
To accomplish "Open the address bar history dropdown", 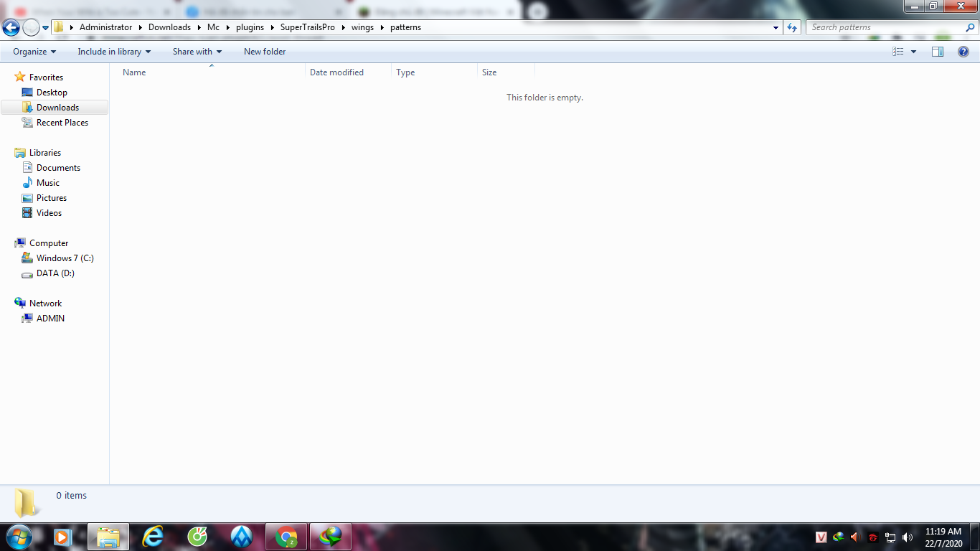I will pos(776,27).
